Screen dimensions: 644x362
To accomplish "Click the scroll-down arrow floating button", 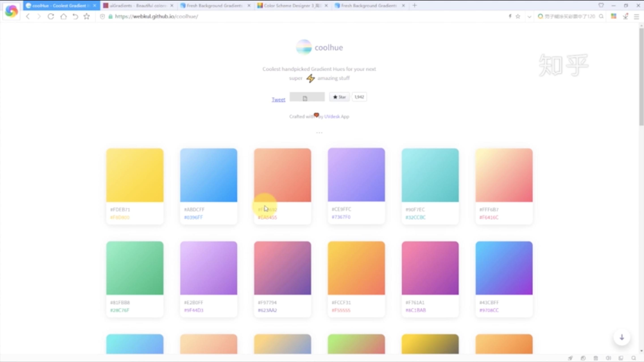I will click(622, 337).
